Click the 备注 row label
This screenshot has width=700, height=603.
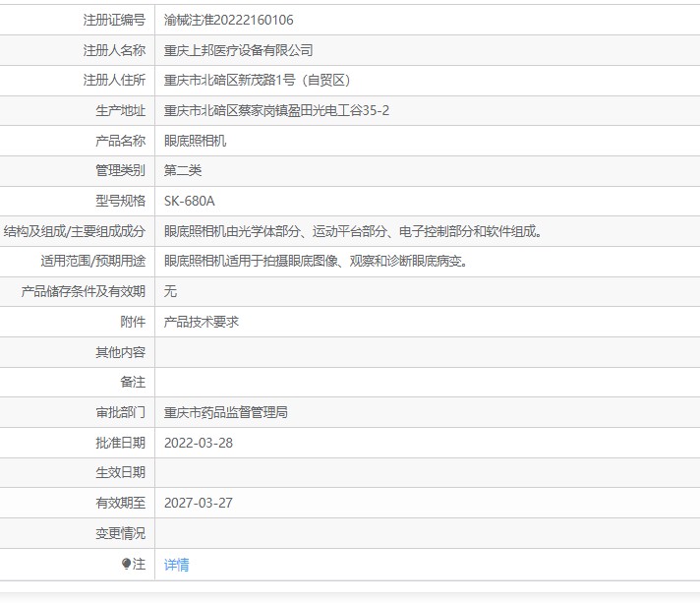(133, 382)
